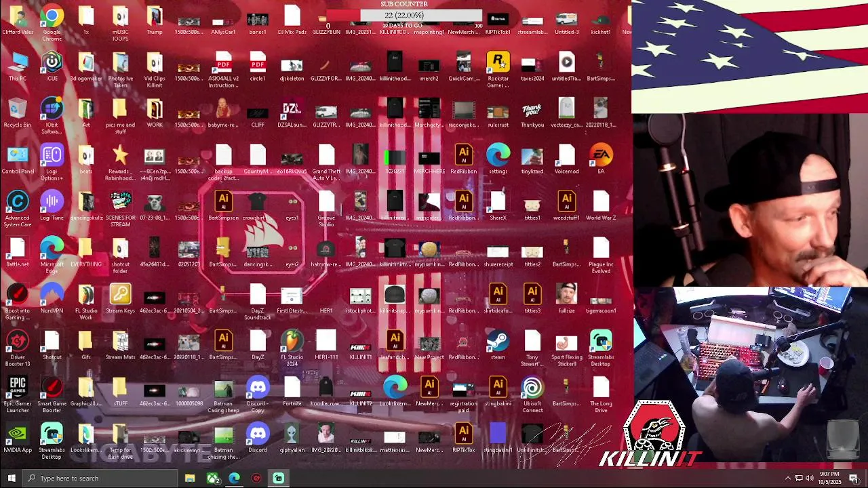This screenshot has width=868, height=488.
Task: Open the notification center icon
Action: [x=854, y=479]
